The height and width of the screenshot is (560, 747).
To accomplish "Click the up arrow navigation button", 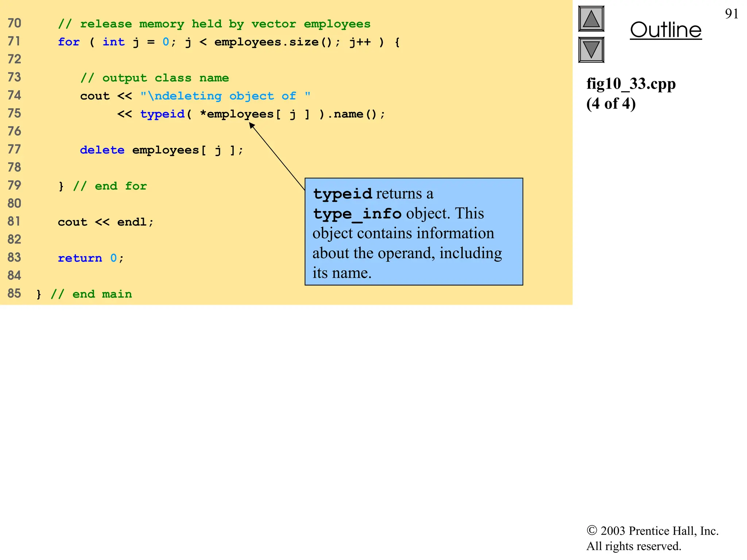I will (x=591, y=19).
